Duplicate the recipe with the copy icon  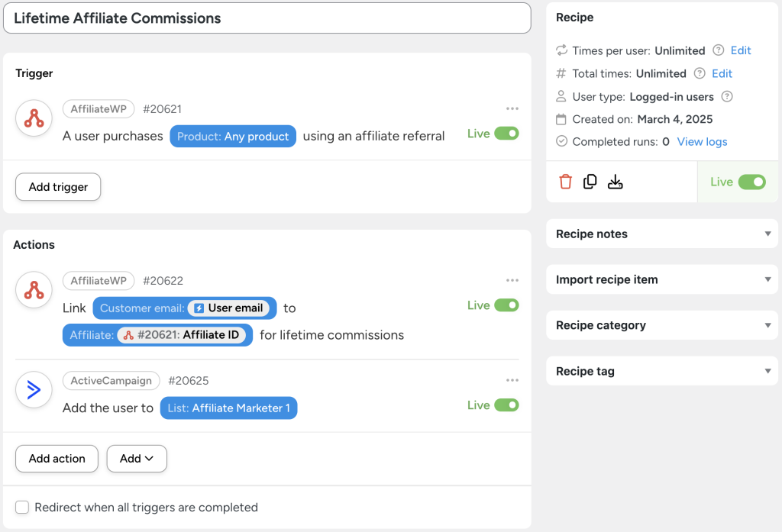590,182
